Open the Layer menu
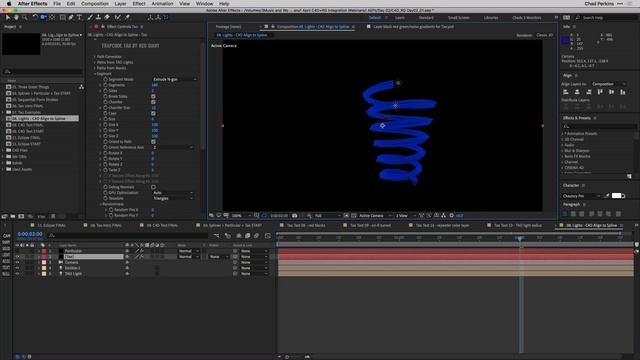The width and height of the screenshot is (640, 360). [120, 4]
